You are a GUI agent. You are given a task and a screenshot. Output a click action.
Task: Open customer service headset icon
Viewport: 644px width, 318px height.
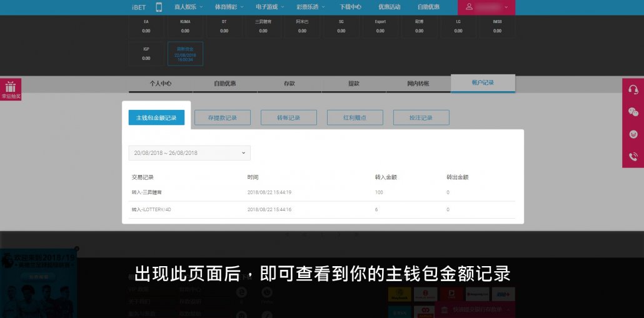633,89
